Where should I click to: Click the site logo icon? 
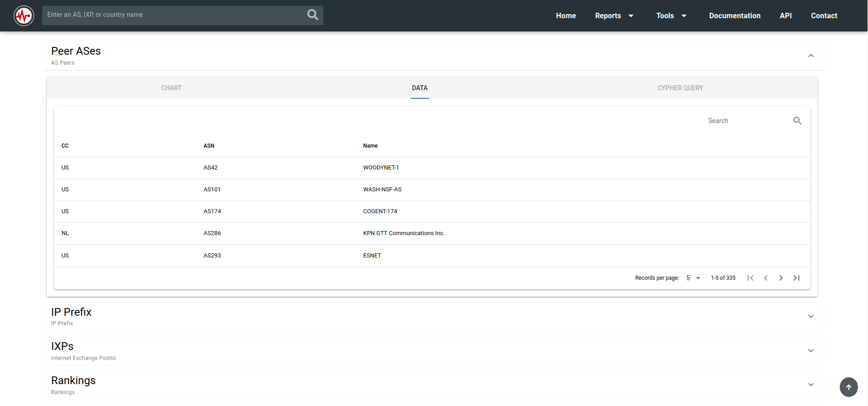click(x=24, y=16)
